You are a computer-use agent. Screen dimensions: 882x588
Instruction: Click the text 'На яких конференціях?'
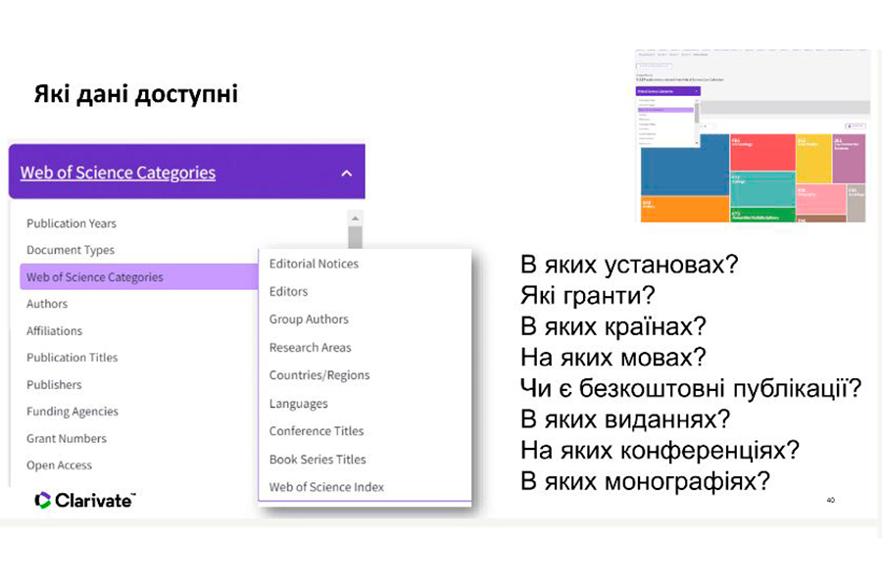[x=660, y=450]
